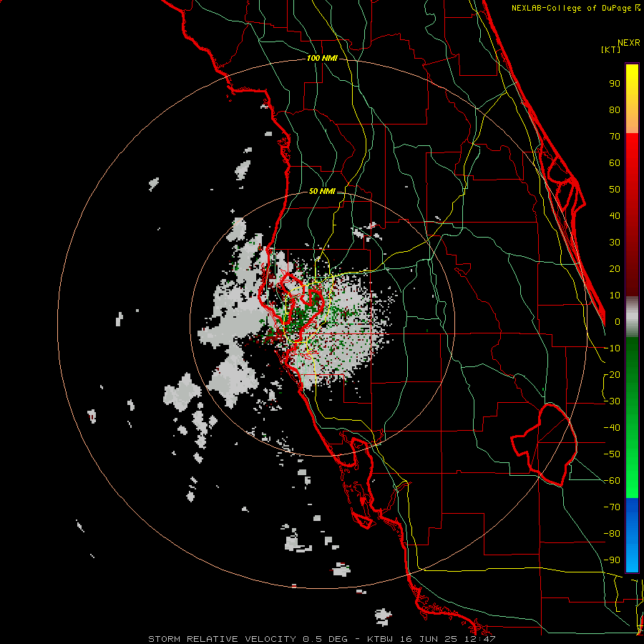Click the -10 knot scale label
This screenshot has width=644, height=644.
612,348
